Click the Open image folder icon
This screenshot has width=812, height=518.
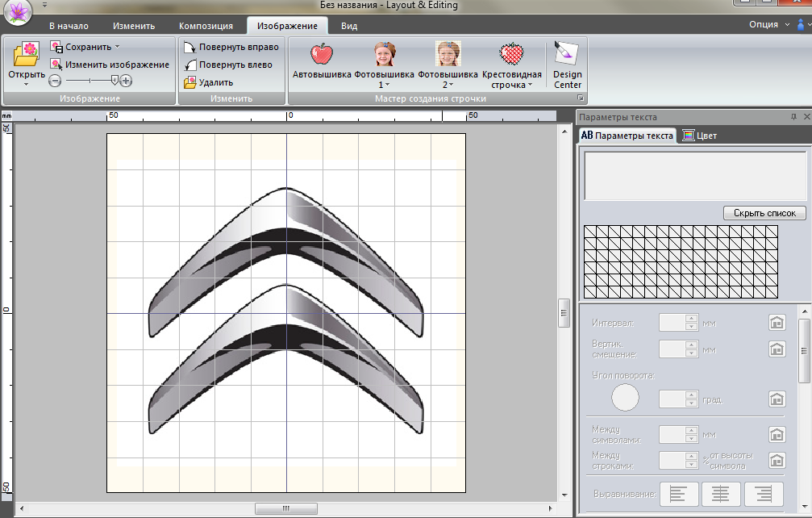[26, 55]
